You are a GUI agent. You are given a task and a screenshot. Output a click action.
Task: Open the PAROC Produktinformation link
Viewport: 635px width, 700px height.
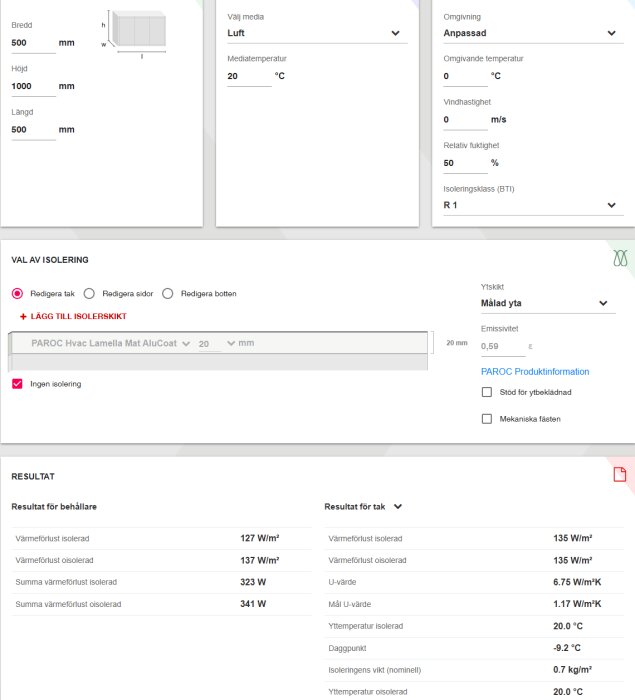(535, 372)
